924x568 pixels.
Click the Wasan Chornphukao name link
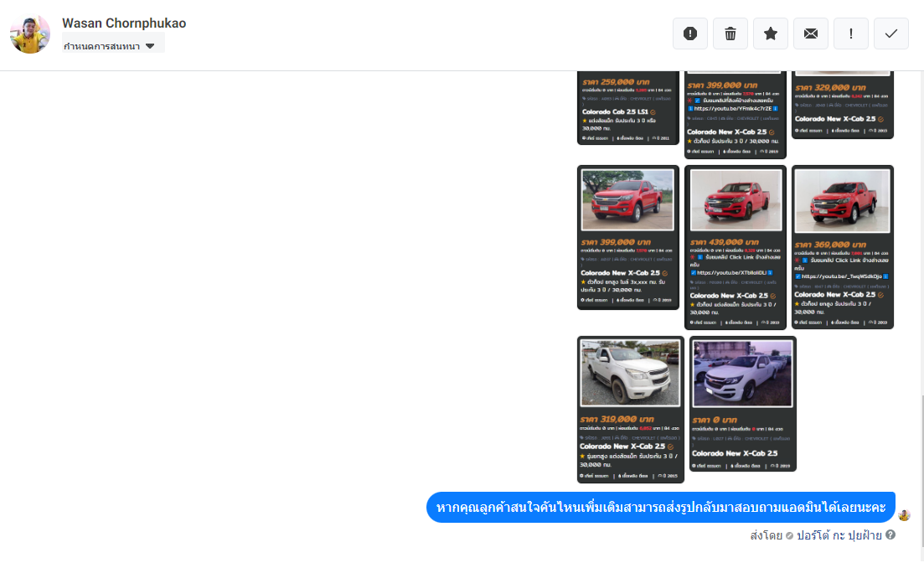click(124, 23)
